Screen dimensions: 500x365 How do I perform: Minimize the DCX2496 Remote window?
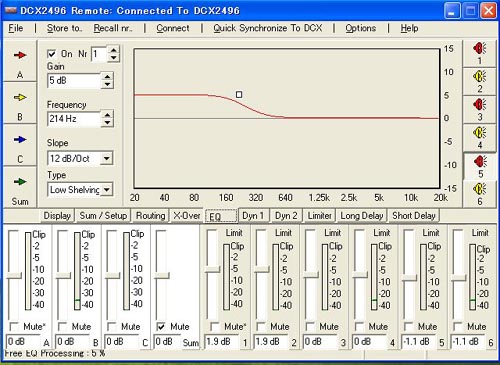click(x=452, y=11)
